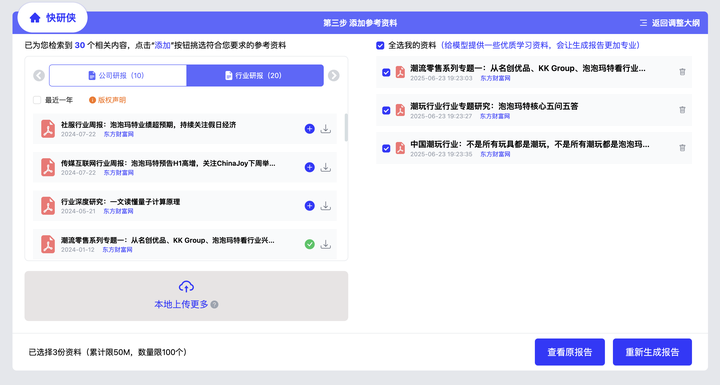Click 东方财富网 source under 传媒互联网行业周报
The image size is (720, 385).
118,173
